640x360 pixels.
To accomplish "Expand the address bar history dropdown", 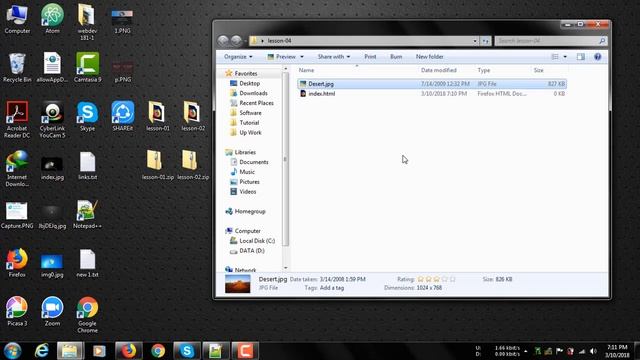I will (x=475, y=41).
